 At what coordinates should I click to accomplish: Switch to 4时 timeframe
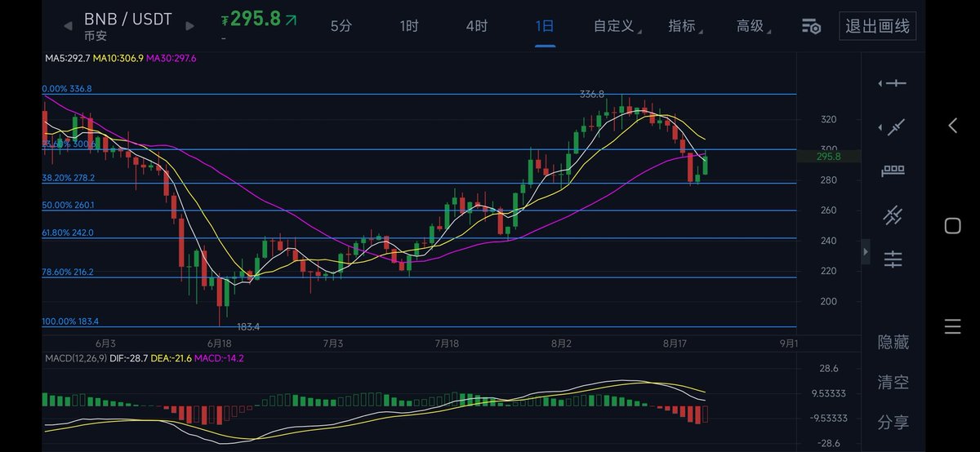477,26
